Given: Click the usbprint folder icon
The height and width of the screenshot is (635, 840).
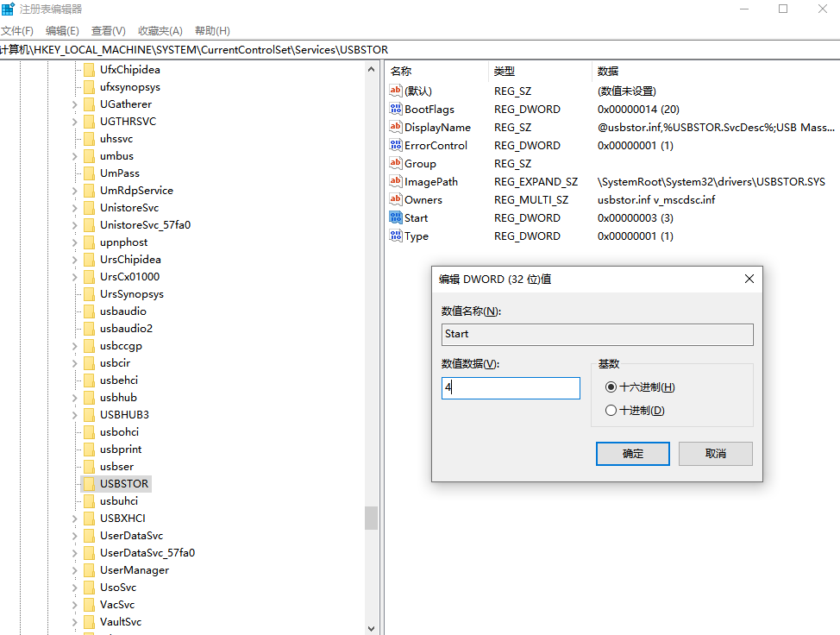Looking at the screenshot, I should tap(90, 449).
